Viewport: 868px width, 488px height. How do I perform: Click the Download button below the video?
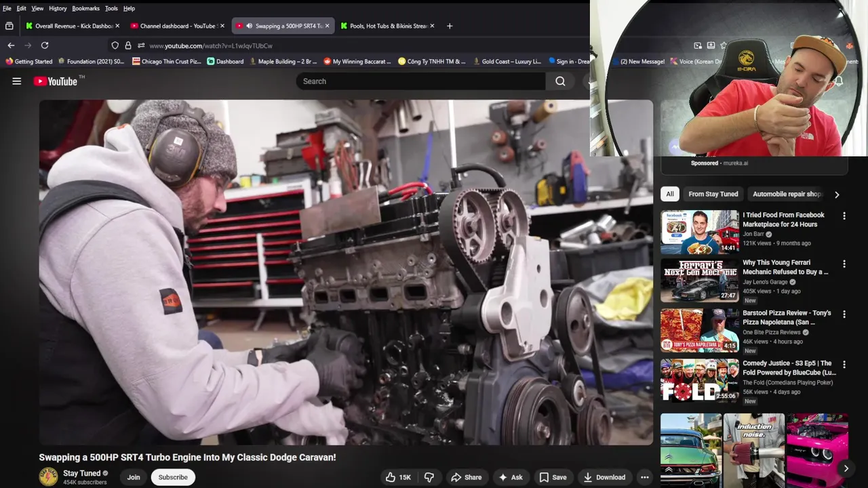pyautogui.click(x=604, y=477)
